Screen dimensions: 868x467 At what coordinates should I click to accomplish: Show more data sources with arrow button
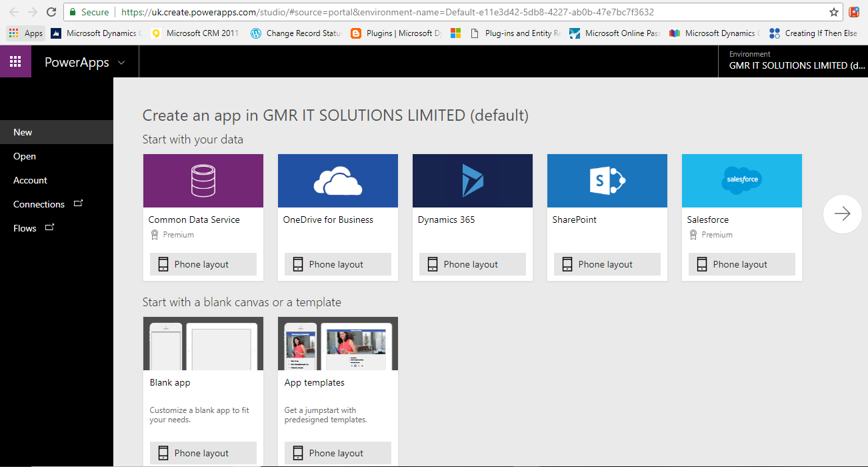tap(843, 213)
